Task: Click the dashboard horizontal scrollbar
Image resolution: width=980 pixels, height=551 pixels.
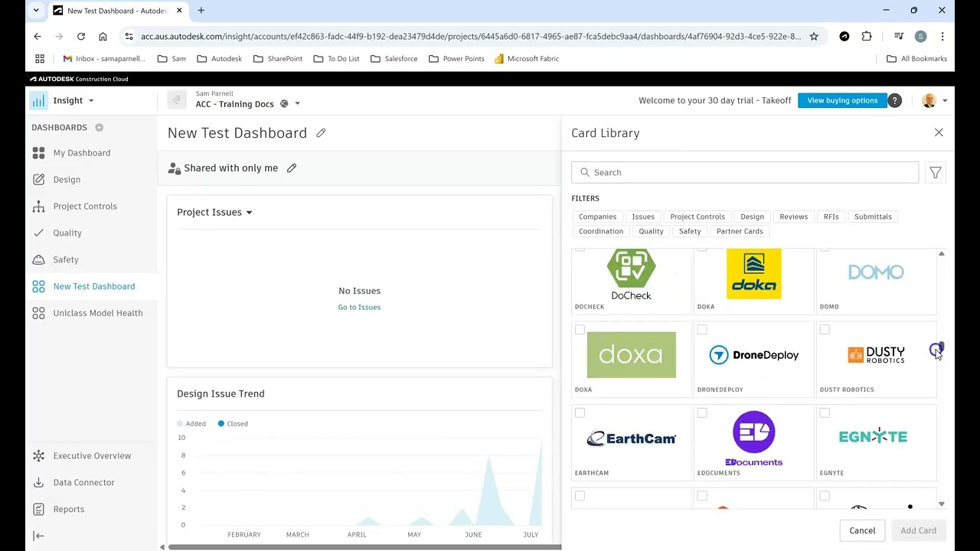Action: (364, 546)
